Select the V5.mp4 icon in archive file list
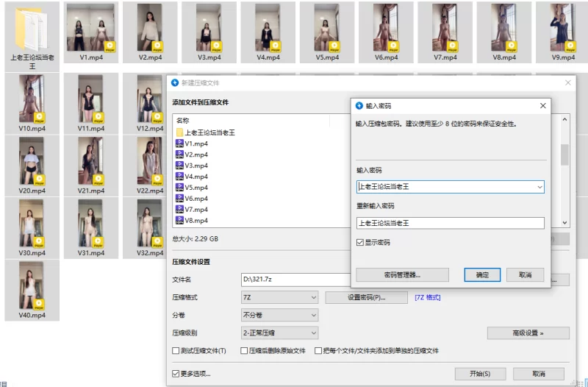588x387 pixels. click(179, 188)
